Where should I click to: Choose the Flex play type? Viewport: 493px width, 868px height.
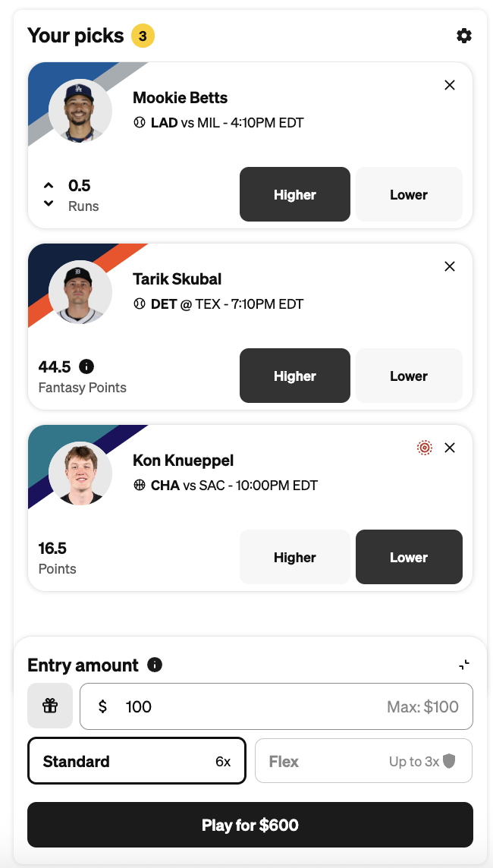363,761
